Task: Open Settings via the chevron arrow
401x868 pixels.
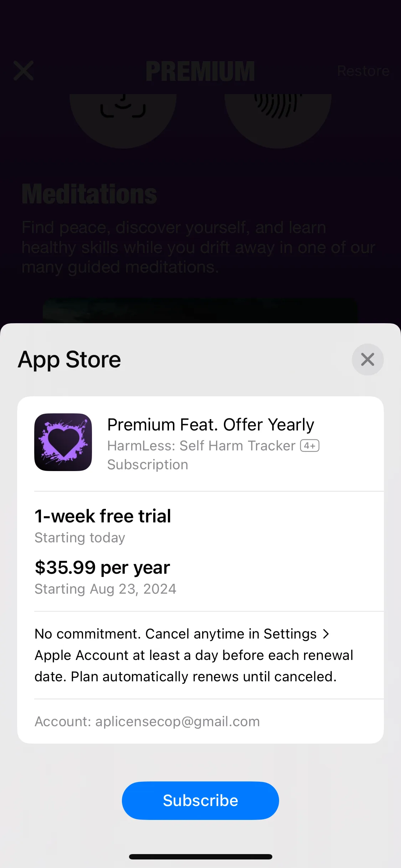Action: [326, 634]
